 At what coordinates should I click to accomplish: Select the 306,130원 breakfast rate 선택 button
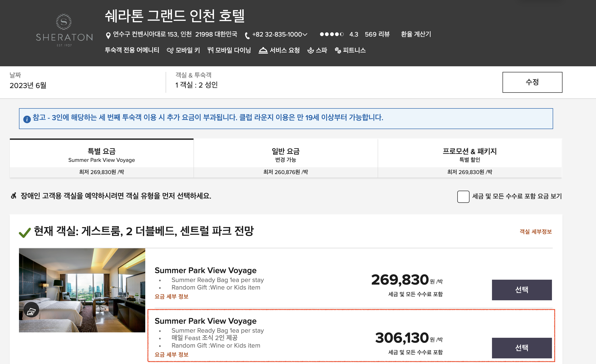(x=521, y=348)
